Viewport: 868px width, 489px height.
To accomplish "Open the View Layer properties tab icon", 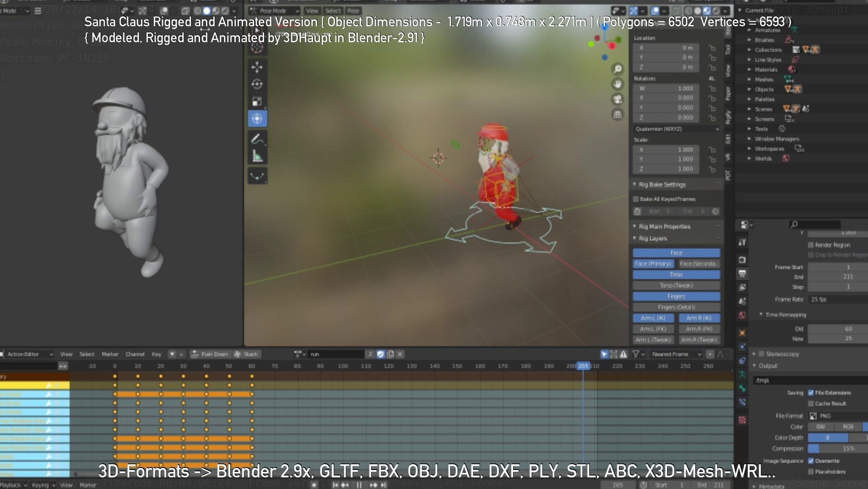I will (742, 287).
